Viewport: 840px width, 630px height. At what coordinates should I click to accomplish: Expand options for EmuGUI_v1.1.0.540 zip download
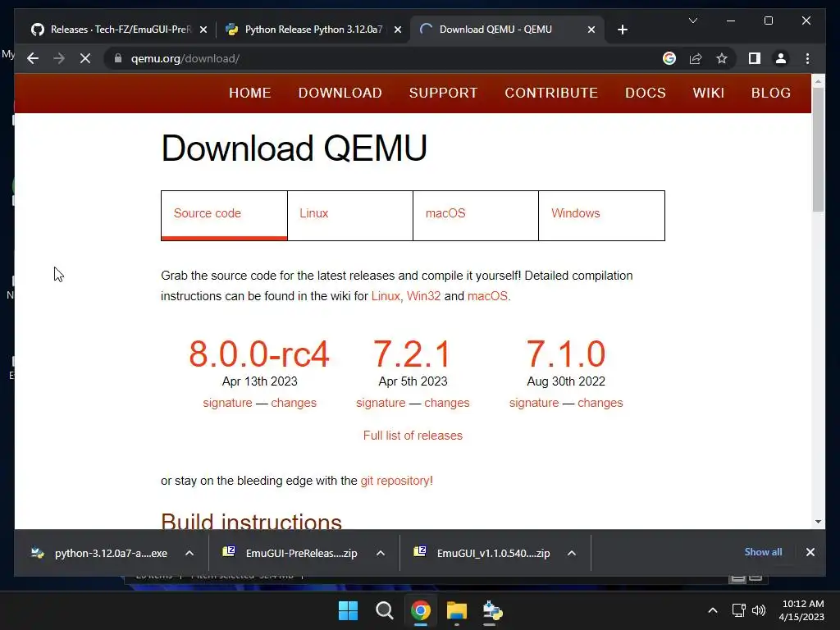(572, 553)
